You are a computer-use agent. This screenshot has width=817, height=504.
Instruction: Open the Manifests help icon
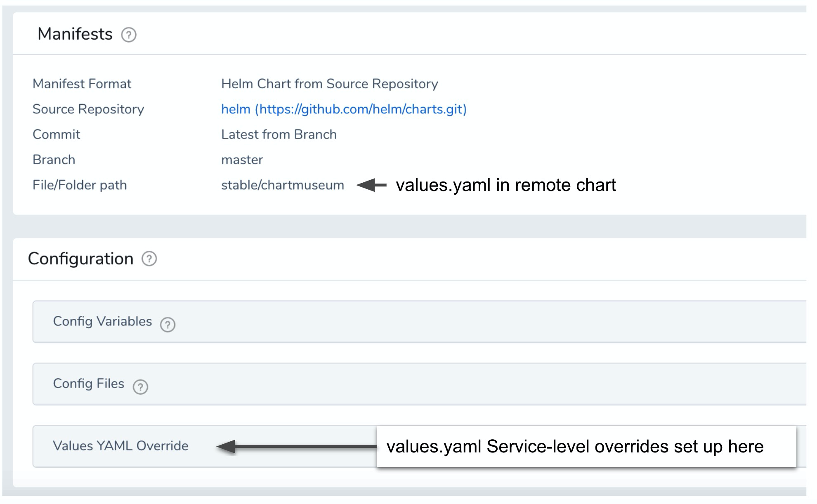tap(129, 35)
